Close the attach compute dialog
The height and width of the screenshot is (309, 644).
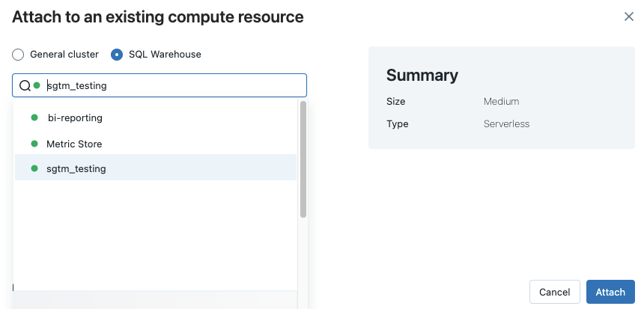629,16
